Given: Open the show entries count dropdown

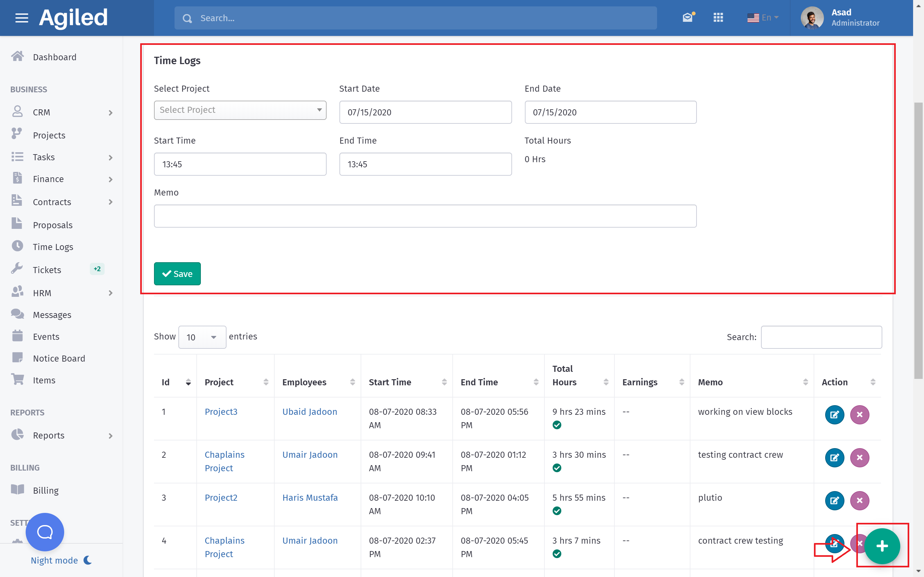Looking at the screenshot, I should click(x=202, y=337).
